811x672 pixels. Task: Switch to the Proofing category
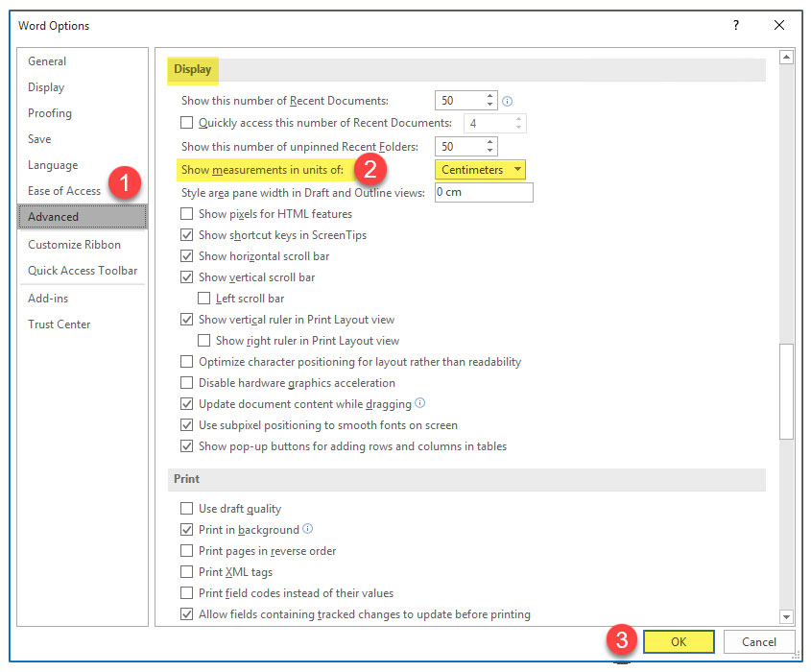tap(83, 113)
